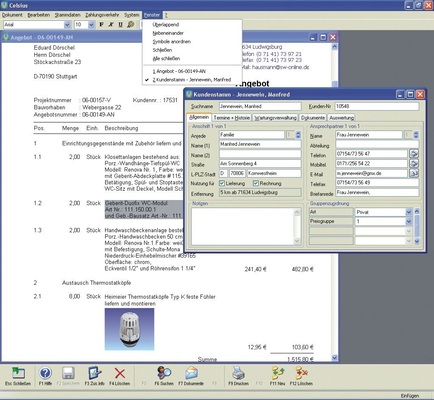Open F6 Suchen search icon

pyautogui.click(x=164, y=373)
